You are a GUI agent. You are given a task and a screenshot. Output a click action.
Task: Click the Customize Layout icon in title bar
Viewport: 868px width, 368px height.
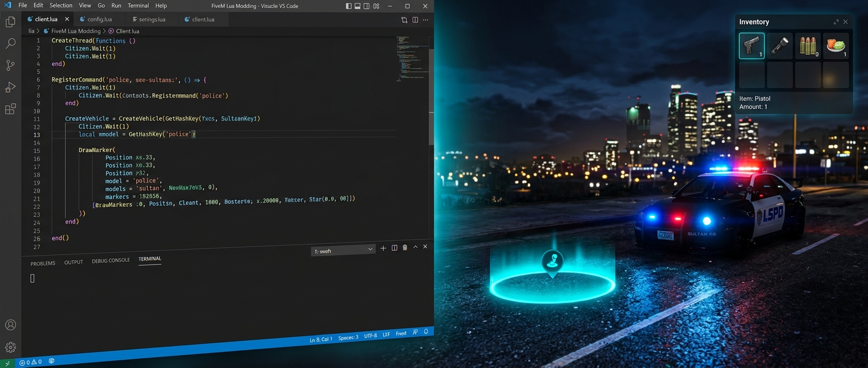tap(376, 6)
